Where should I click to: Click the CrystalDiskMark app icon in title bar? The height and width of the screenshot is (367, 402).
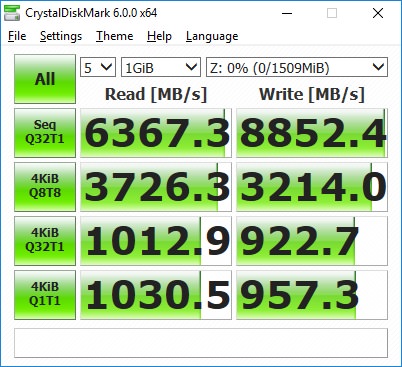click(x=12, y=13)
